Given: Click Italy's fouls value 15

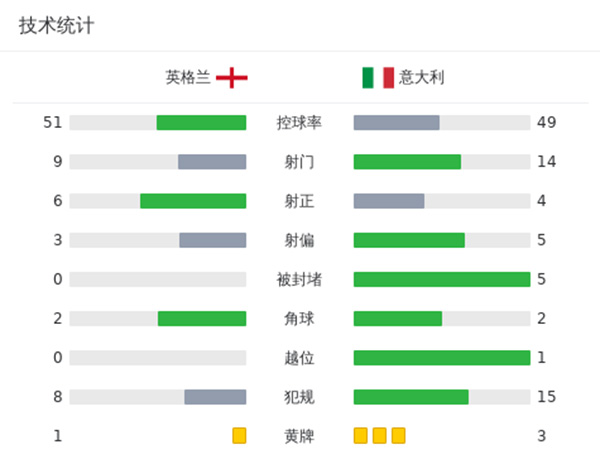Looking at the screenshot, I should click(546, 397).
